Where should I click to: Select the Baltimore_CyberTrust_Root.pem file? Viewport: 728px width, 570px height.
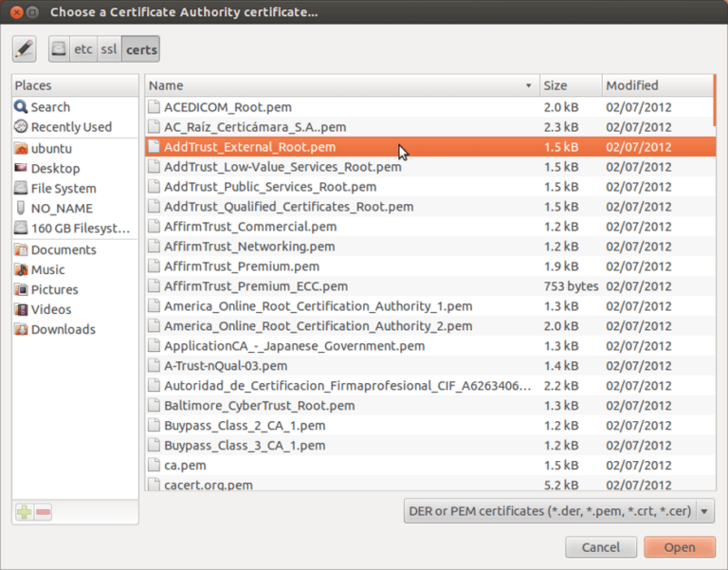click(259, 405)
